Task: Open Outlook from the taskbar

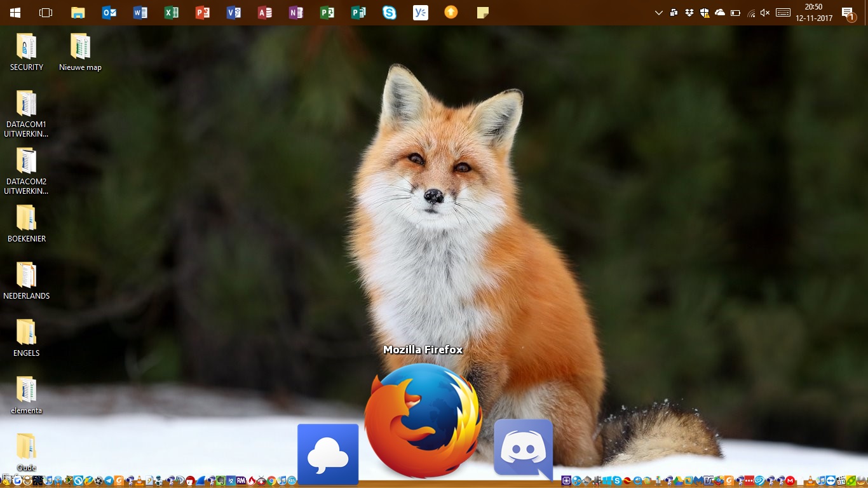Action: click(x=109, y=13)
